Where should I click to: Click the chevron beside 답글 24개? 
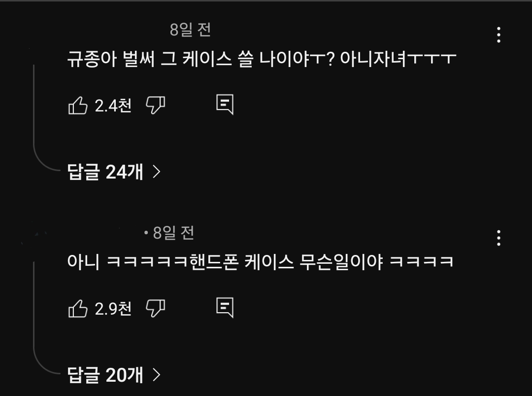point(157,172)
